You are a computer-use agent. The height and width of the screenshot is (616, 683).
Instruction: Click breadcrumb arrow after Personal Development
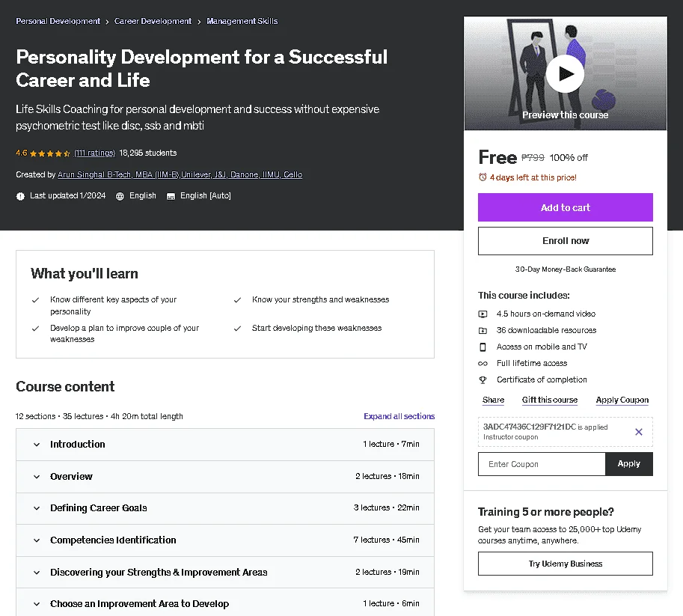pos(107,22)
